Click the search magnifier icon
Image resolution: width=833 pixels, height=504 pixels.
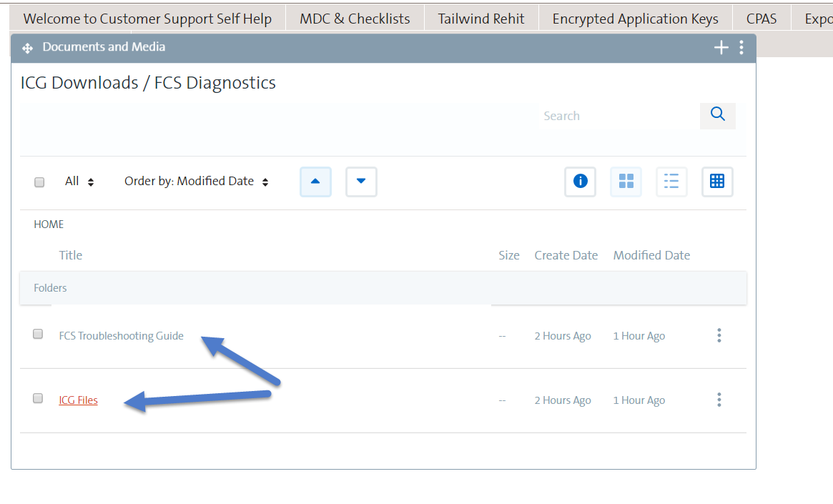[x=717, y=115]
